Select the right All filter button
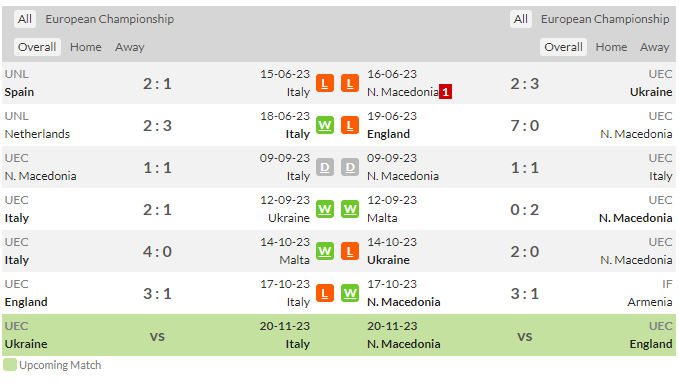Image resolution: width=679 pixels, height=390 pixels. pyautogui.click(x=521, y=19)
